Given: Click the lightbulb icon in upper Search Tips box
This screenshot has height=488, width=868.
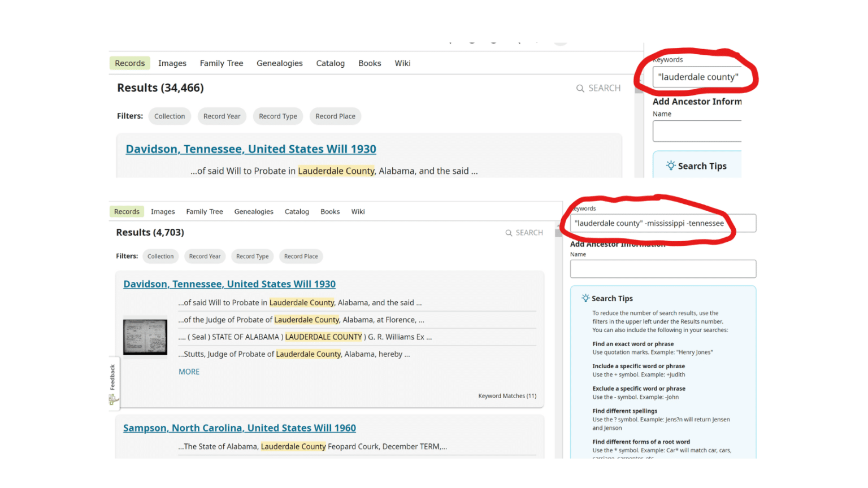Looking at the screenshot, I should (x=671, y=165).
